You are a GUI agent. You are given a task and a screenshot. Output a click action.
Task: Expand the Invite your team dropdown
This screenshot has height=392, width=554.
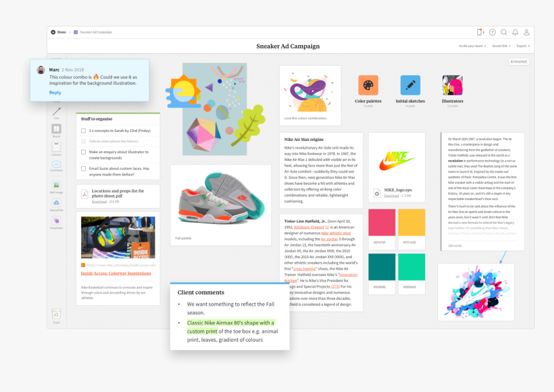472,46
